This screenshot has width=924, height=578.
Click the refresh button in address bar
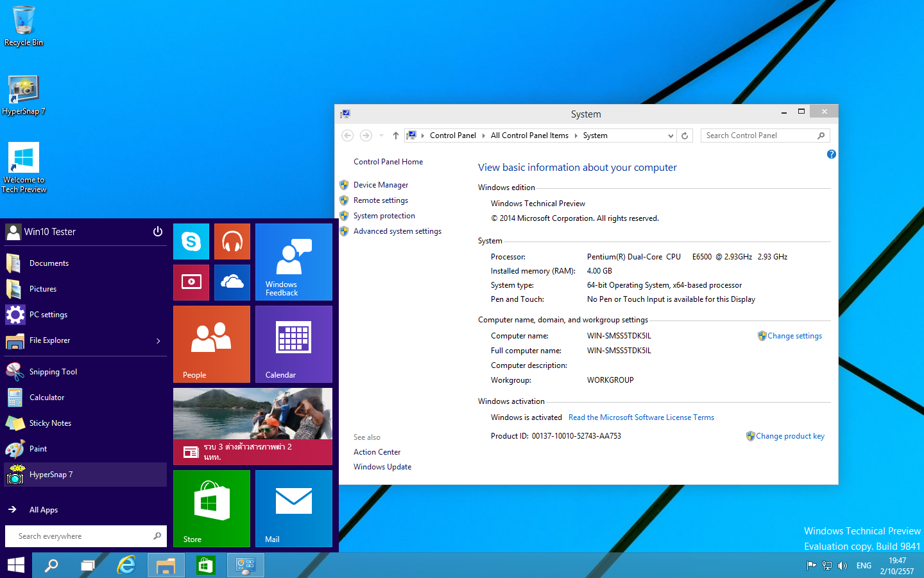coord(685,136)
